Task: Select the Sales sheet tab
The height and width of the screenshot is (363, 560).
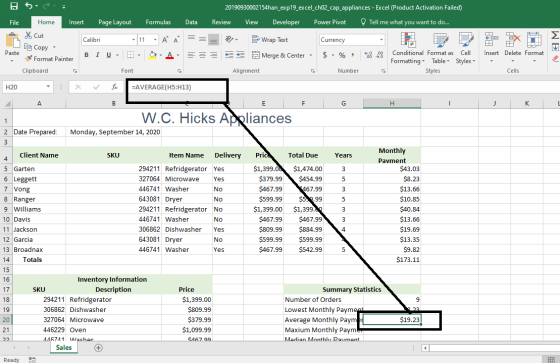Action: pyautogui.click(x=64, y=348)
